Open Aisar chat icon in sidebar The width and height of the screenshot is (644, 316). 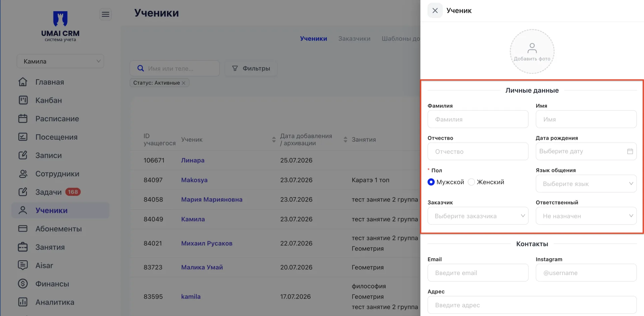(x=23, y=265)
